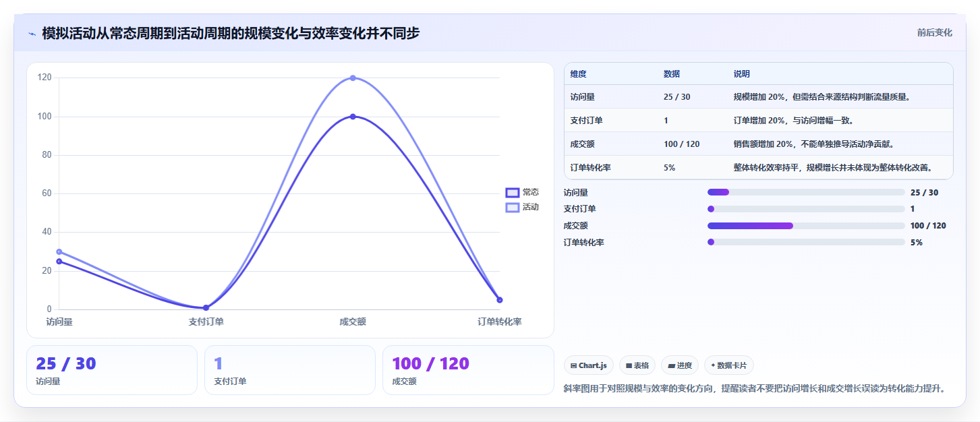Select the 表格 chip
980x422 pixels.
click(x=637, y=365)
